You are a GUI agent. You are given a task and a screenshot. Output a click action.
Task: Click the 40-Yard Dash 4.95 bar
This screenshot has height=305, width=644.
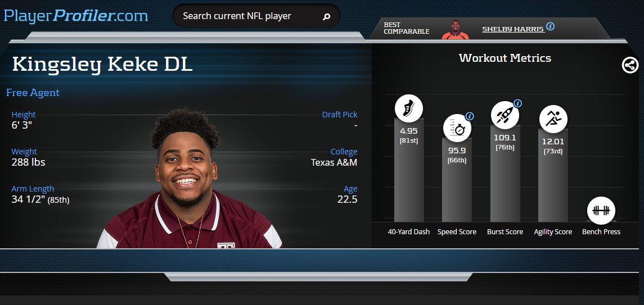tap(409, 170)
